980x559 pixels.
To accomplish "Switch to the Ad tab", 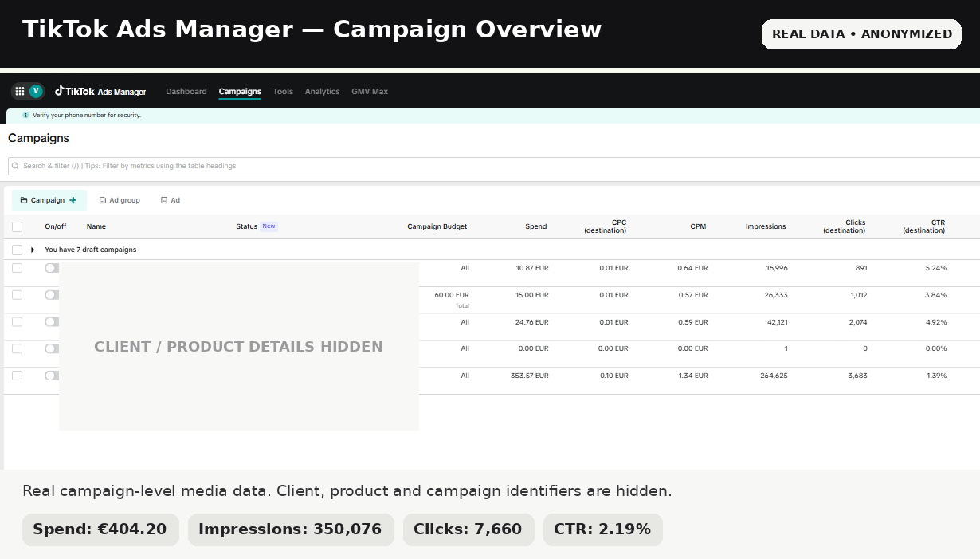I will pyautogui.click(x=171, y=200).
